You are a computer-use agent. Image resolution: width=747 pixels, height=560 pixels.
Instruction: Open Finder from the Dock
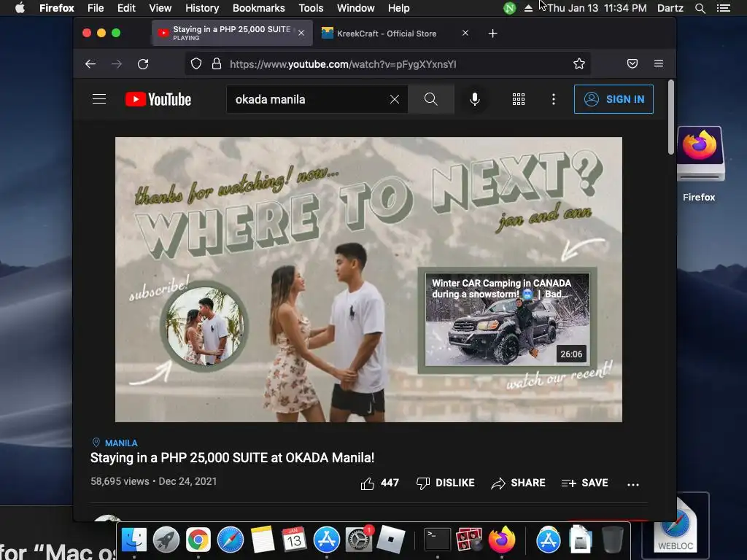(x=134, y=540)
